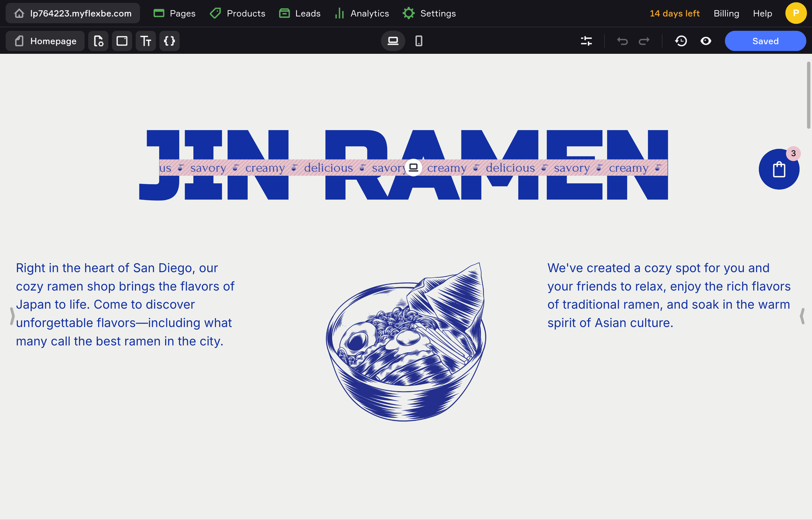Expand the right side panel handle
The width and height of the screenshot is (812, 520).
pyautogui.click(x=802, y=316)
